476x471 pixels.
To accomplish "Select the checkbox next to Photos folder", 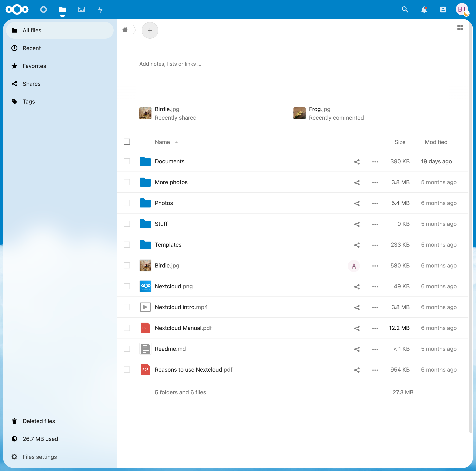I will pyautogui.click(x=127, y=203).
